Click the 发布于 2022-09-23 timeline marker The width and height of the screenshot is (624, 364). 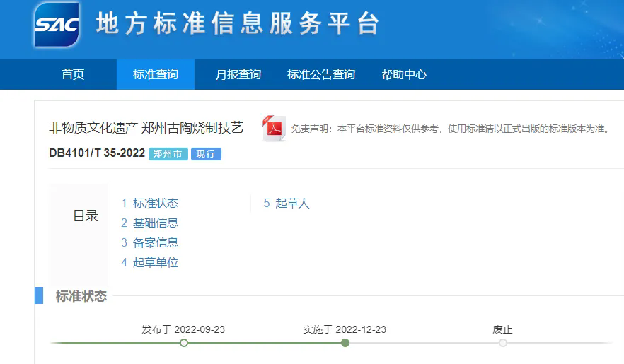pyautogui.click(x=184, y=343)
